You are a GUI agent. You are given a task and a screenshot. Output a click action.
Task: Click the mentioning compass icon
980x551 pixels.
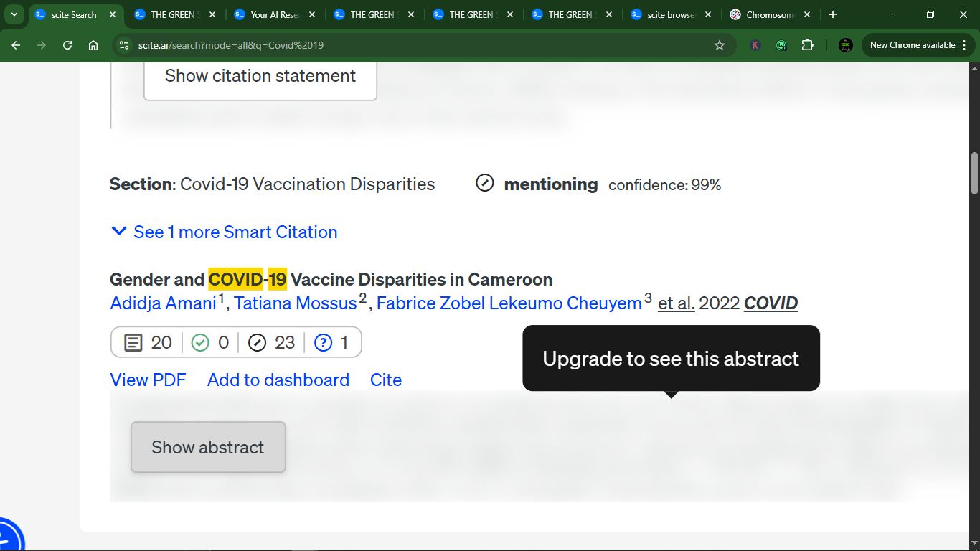485,184
